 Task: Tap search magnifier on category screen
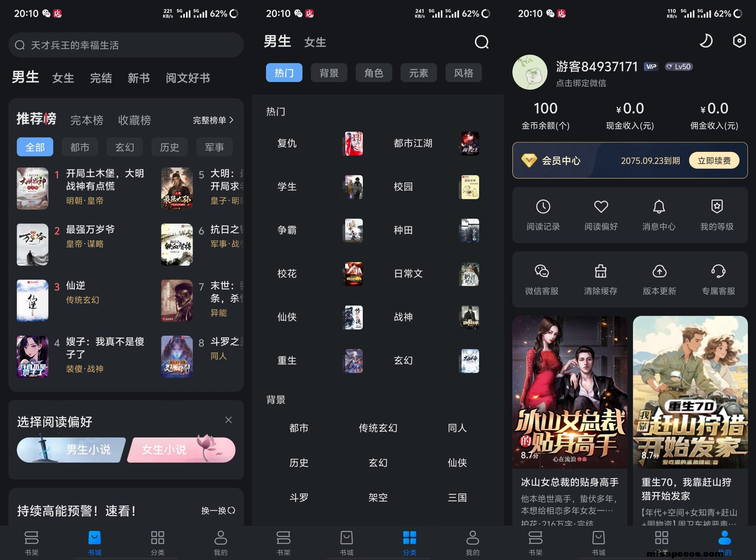coord(481,42)
